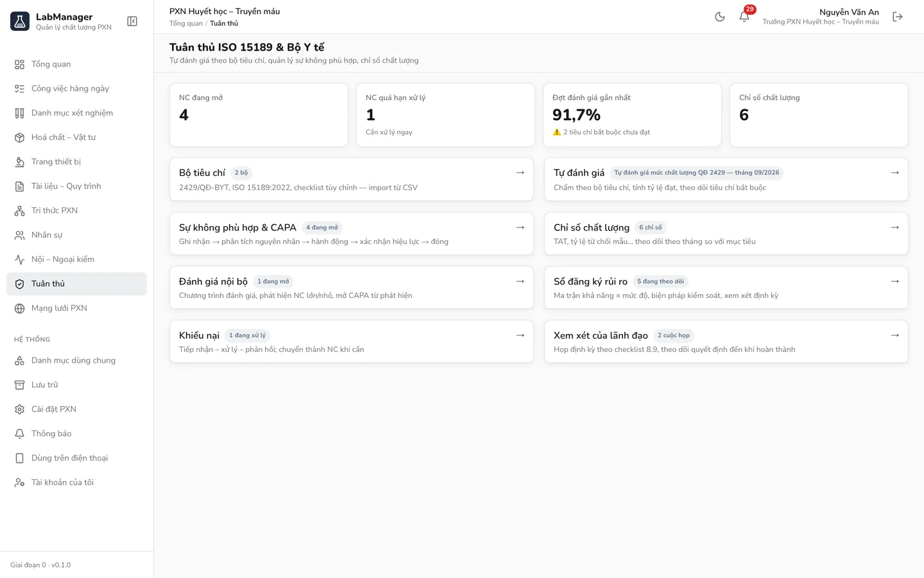Click the Chỉ số chất lượng stat card showing 6
The image size is (924, 578).
pos(819,115)
